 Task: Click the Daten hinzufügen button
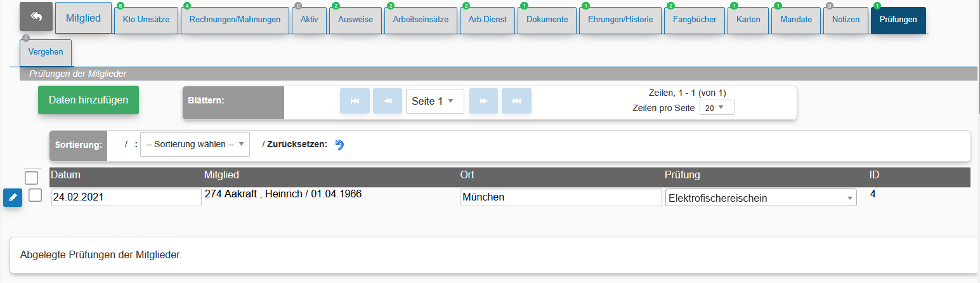point(88,100)
